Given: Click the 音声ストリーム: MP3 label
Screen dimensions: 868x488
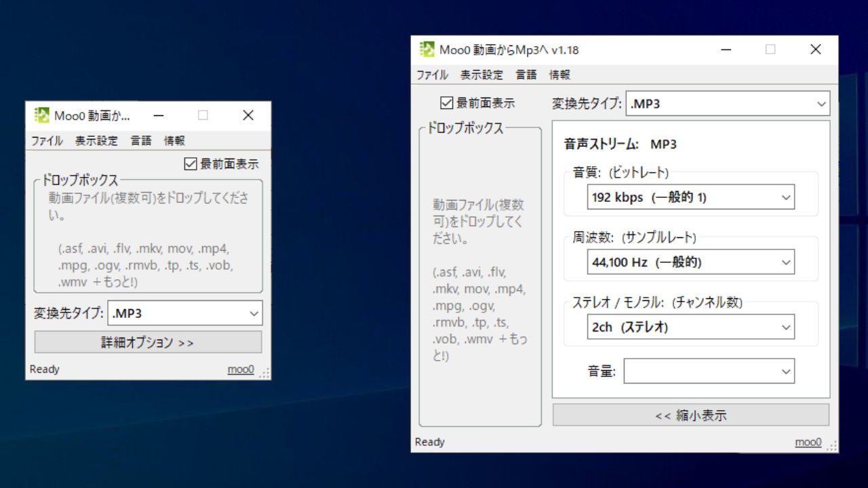Looking at the screenshot, I should tap(620, 144).
